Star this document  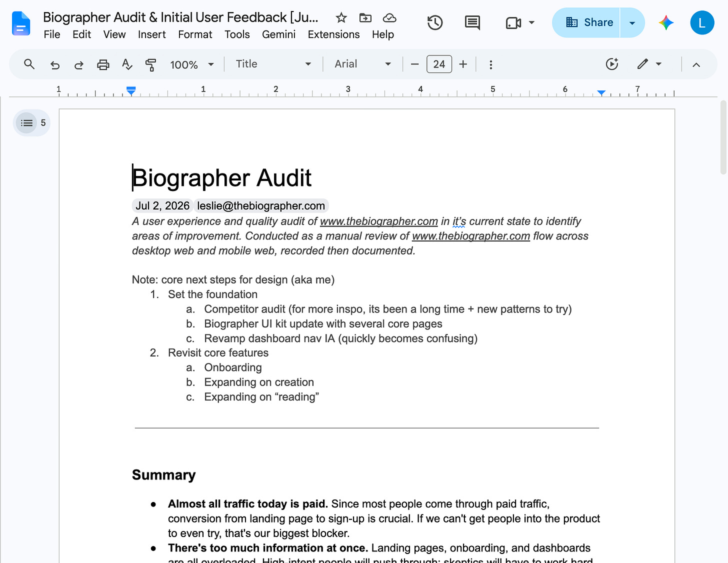[x=341, y=18]
